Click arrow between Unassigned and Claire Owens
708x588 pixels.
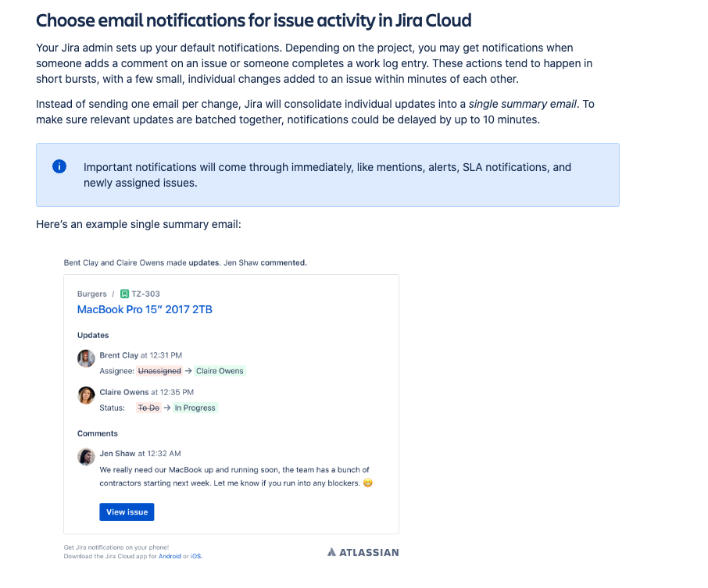(188, 371)
